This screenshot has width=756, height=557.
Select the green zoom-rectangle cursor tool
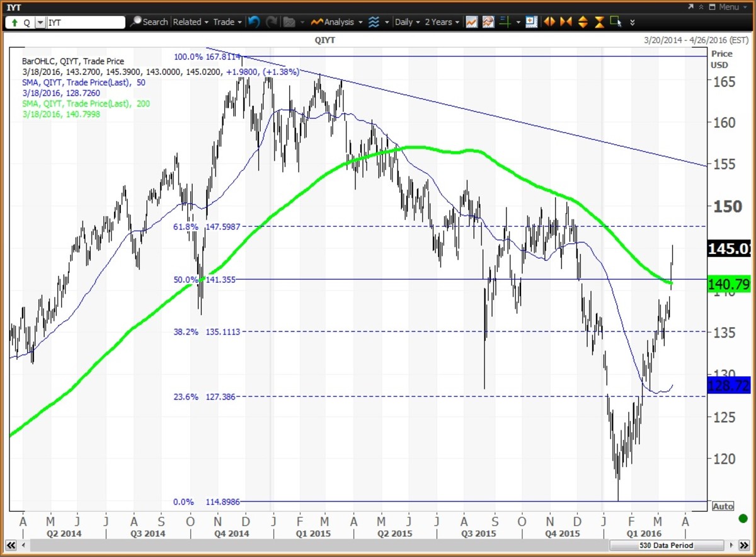pos(616,21)
